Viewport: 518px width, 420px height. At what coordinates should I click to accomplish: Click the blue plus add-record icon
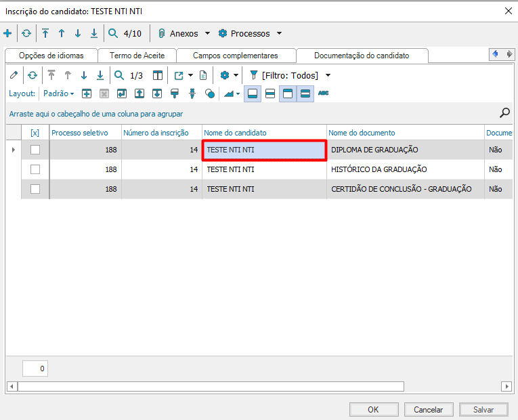pyautogui.click(x=7, y=33)
